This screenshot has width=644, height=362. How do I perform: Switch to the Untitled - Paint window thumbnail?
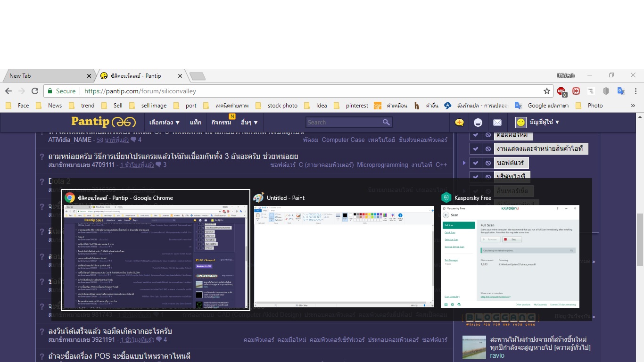[344, 257]
